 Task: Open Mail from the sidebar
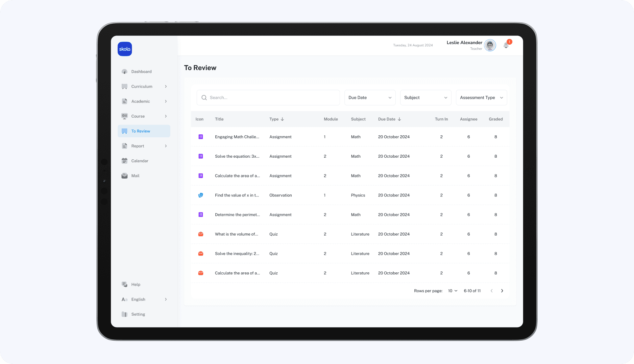click(x=135, y=176)
